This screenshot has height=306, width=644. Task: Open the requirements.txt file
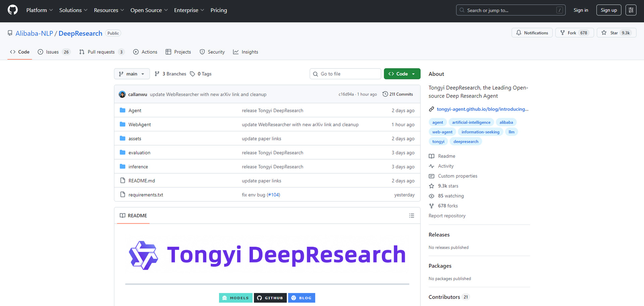click(x=146, y=195)
